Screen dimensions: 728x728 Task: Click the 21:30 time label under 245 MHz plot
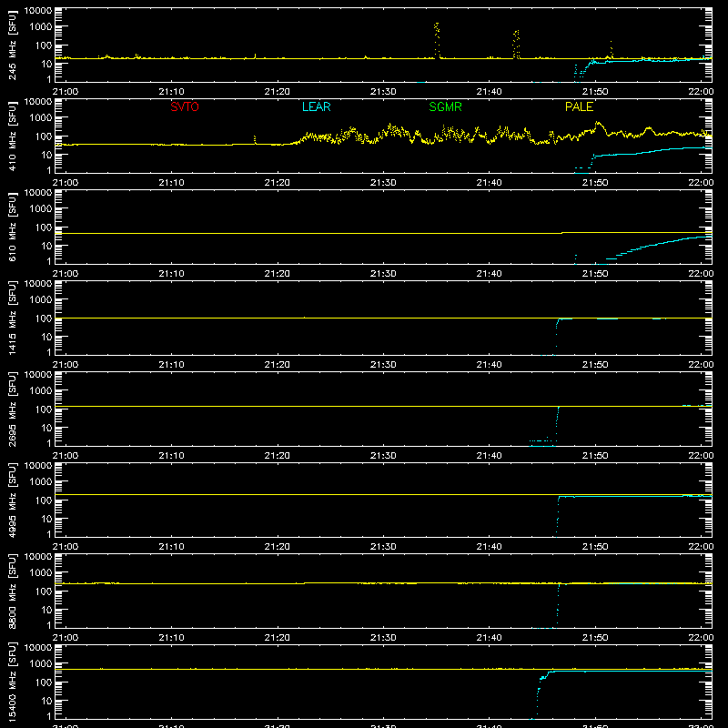point(383,92)
